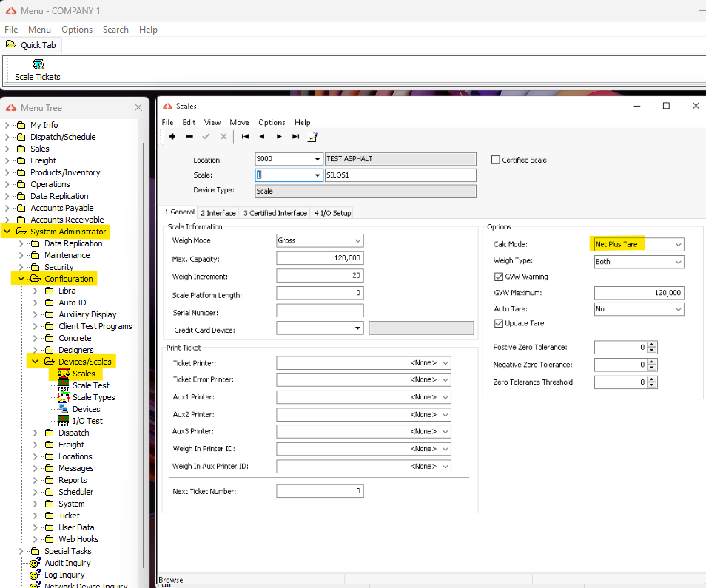Click the GVW Maximum input field
The image size is (706, 588).
tap(639, 293)
